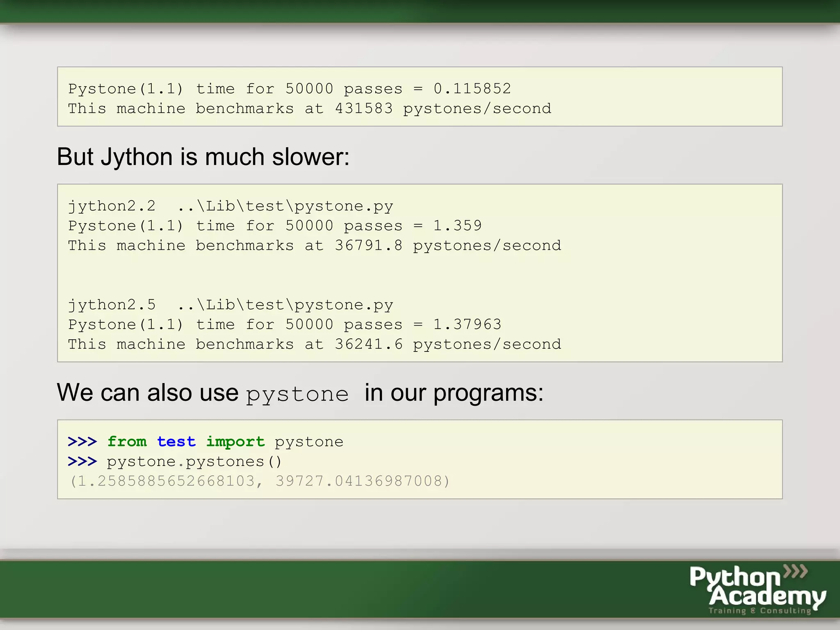Click the text 'in our programs:'

tap(454, 393)
